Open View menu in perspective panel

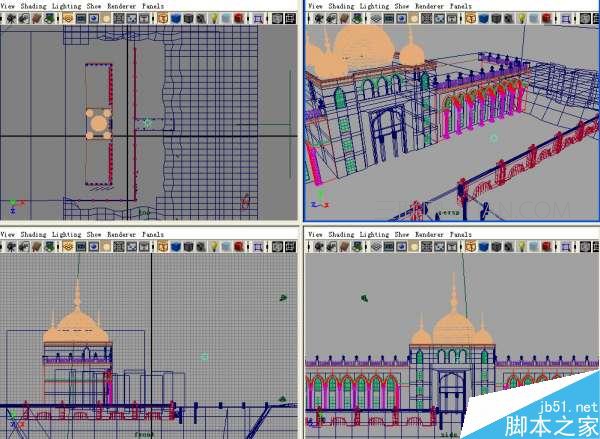tap(315, 6)
